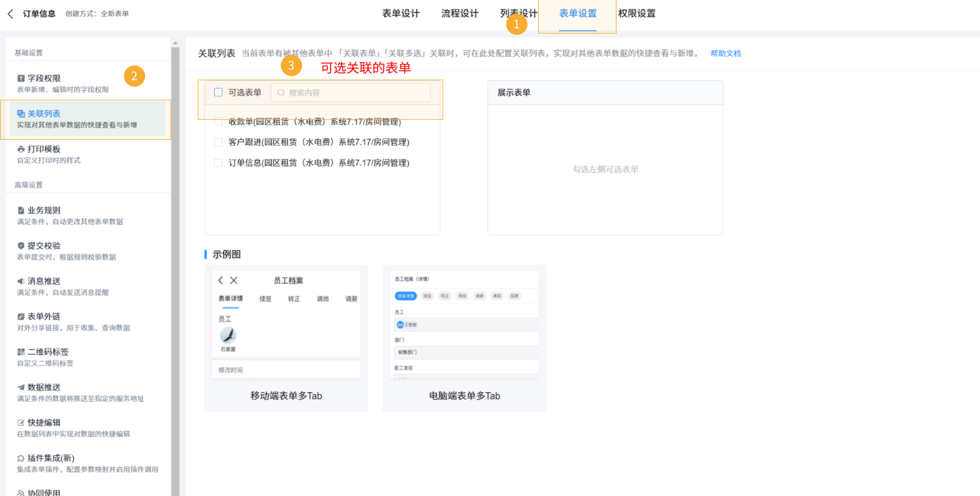This screenshot has height=496, width=980.
Task: Open the 业务规则 settings item
Action: pos(87,215)
